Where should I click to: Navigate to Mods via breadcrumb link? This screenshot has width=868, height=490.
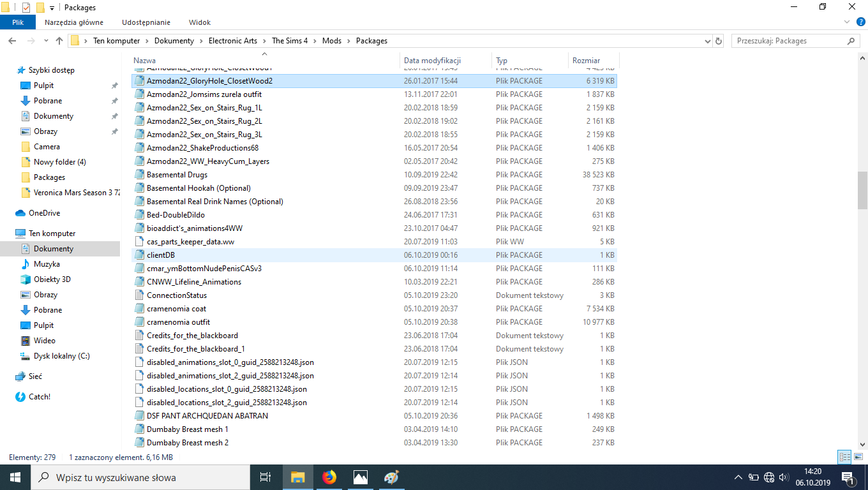332,40
